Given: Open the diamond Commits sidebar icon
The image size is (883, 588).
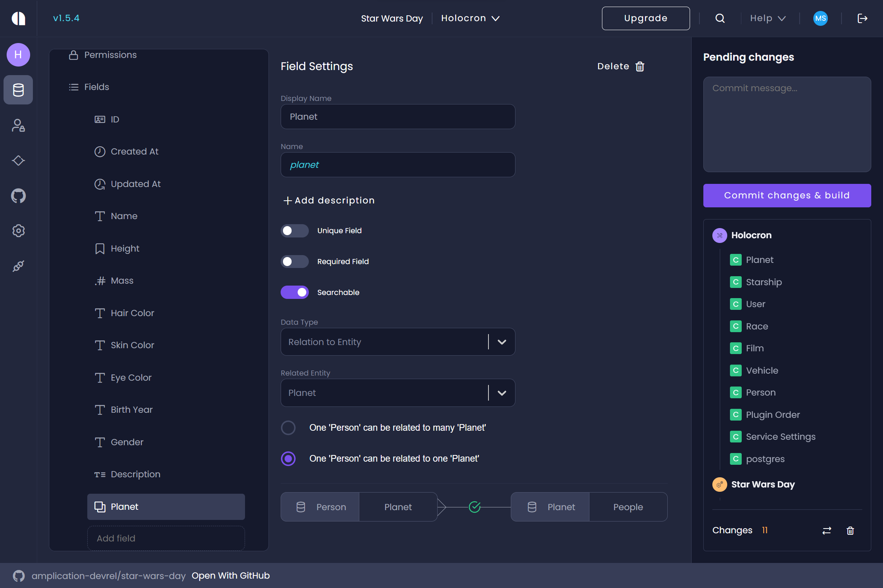Looking at the screenshot, I should point(18,160).
